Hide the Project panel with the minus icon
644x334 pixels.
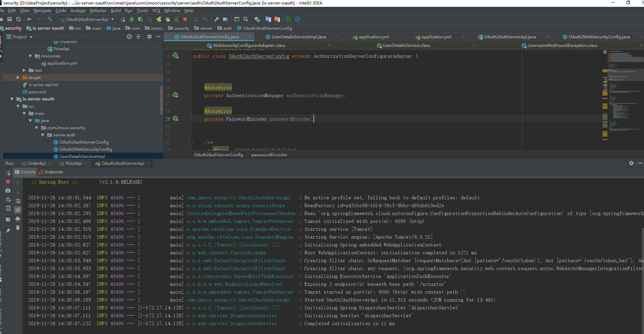(158, 37)
